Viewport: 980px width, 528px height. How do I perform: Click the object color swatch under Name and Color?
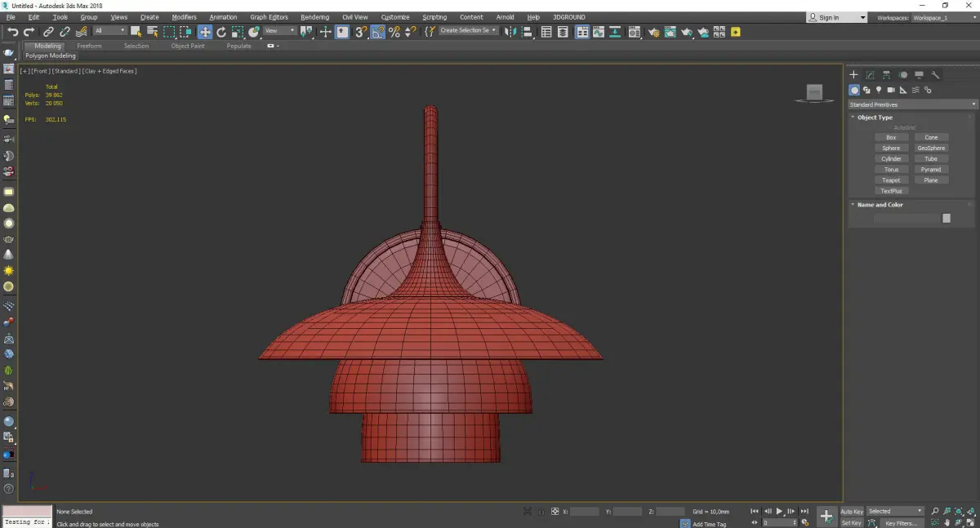point(947,218)
